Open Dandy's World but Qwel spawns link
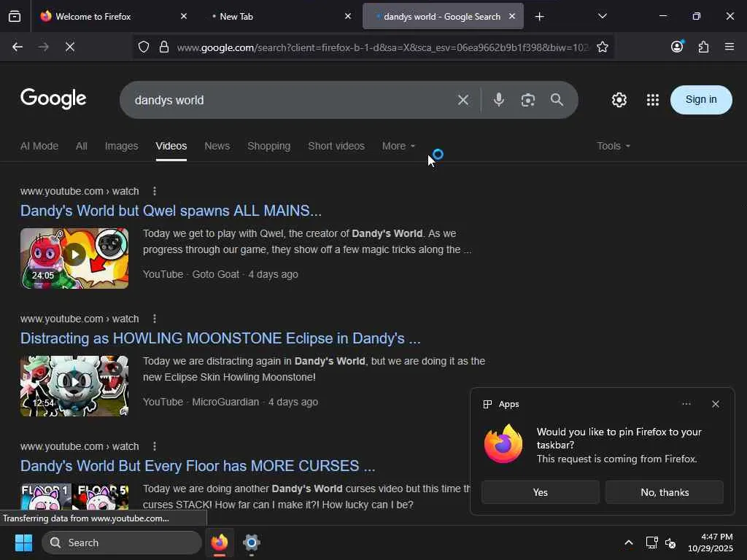Image resolution: width=747 pixels, height=560 pixels. click(171, 211)
